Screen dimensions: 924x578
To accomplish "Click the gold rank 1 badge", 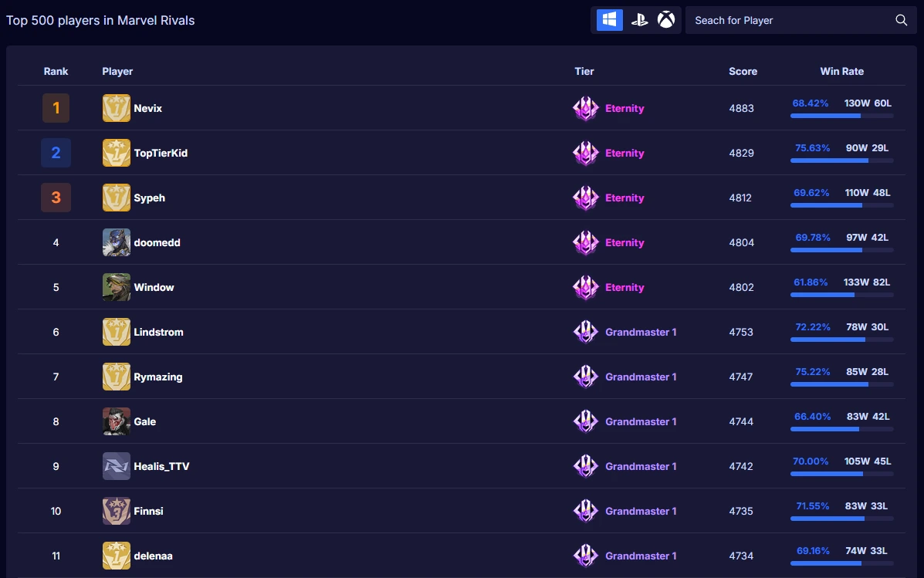I will tap(56, 108).
